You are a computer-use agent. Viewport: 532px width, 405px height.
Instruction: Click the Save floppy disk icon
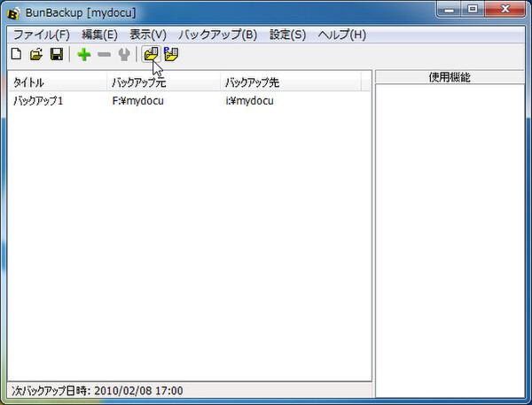coord(57,54)
